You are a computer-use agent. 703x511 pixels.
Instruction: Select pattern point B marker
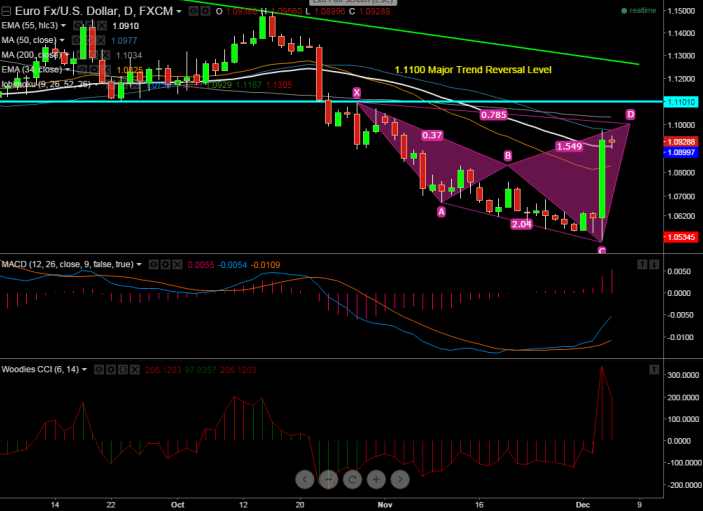[x=508, y=156]
